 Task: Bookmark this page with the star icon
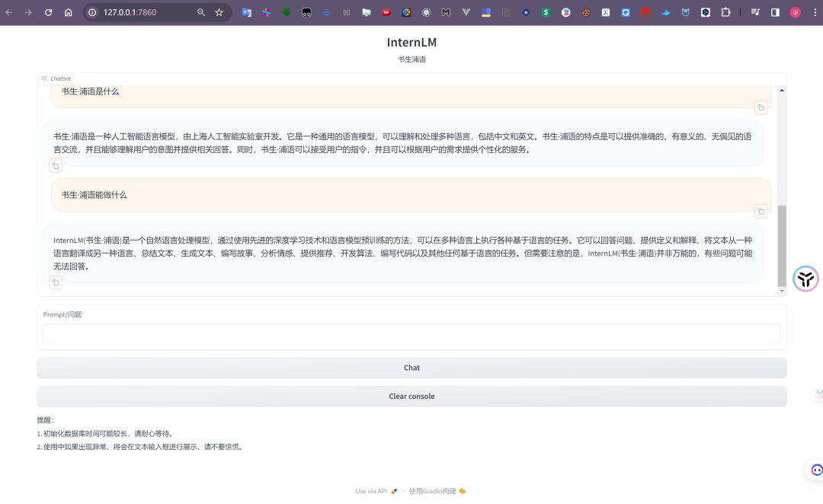point(219,12)
